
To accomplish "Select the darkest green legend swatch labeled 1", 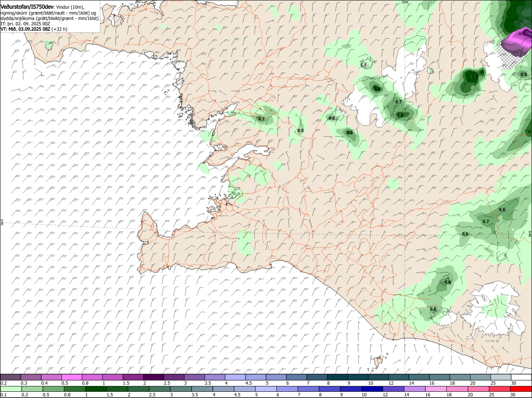I will [96, 389].
